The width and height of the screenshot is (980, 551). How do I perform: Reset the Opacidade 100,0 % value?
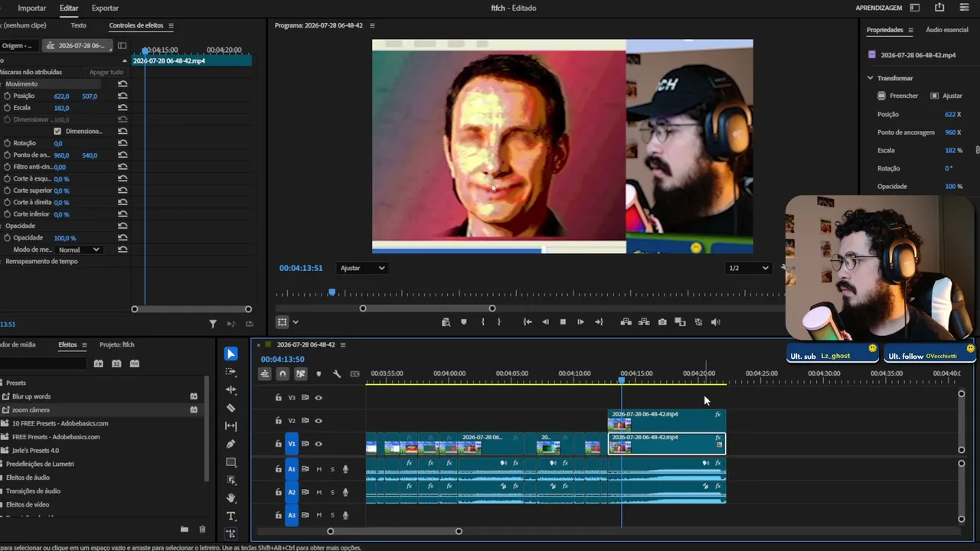pyautogui.click(x=122, y=238)
